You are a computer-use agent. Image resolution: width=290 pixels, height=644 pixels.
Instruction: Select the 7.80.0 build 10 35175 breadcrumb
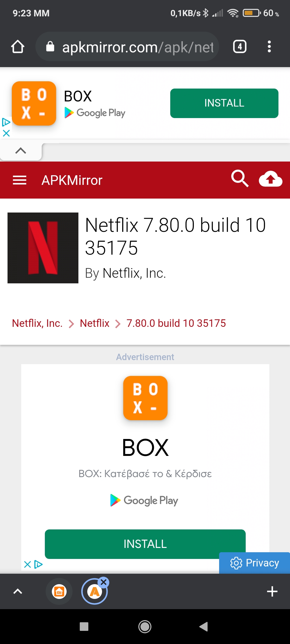(176, 323)
